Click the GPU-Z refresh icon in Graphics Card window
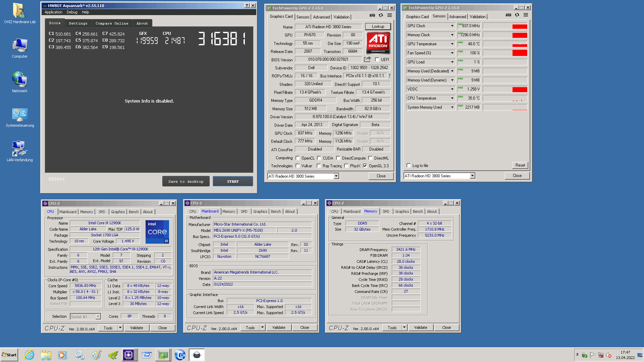 point(381,15)
